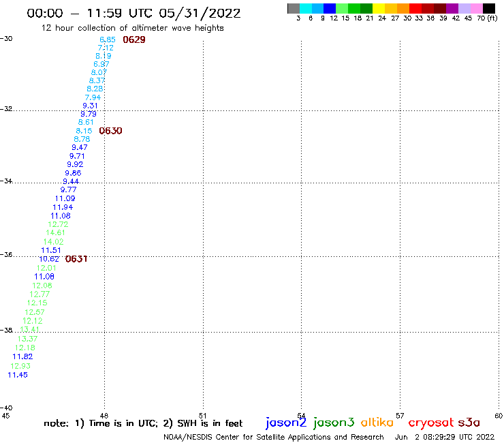This screenshot has height=443, width=504.
Task: Select the -40 latitude axis label
Action: click(x=6, y=408)
